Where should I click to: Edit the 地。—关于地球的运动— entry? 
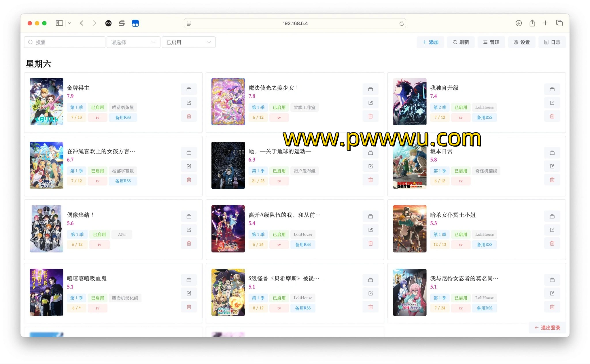point(370,166)
